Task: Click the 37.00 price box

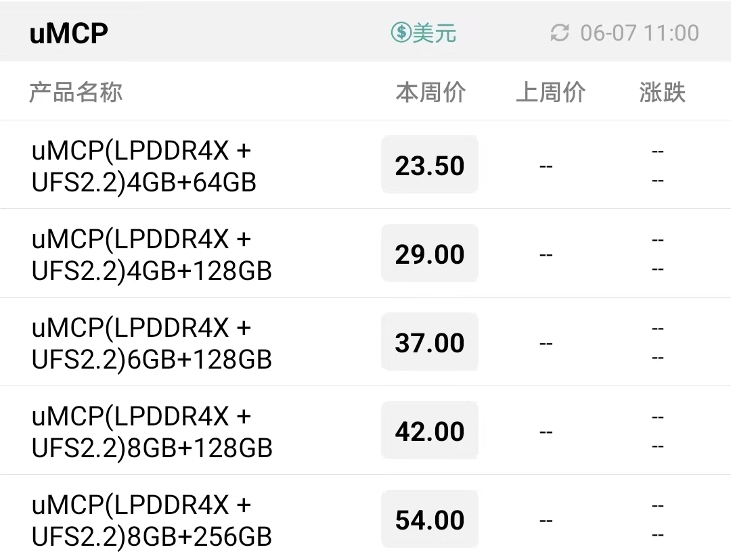Action: [430, 342]
